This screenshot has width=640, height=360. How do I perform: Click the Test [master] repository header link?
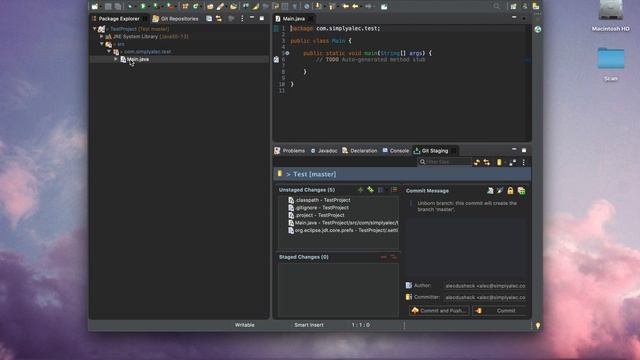[x=314, y=174]
